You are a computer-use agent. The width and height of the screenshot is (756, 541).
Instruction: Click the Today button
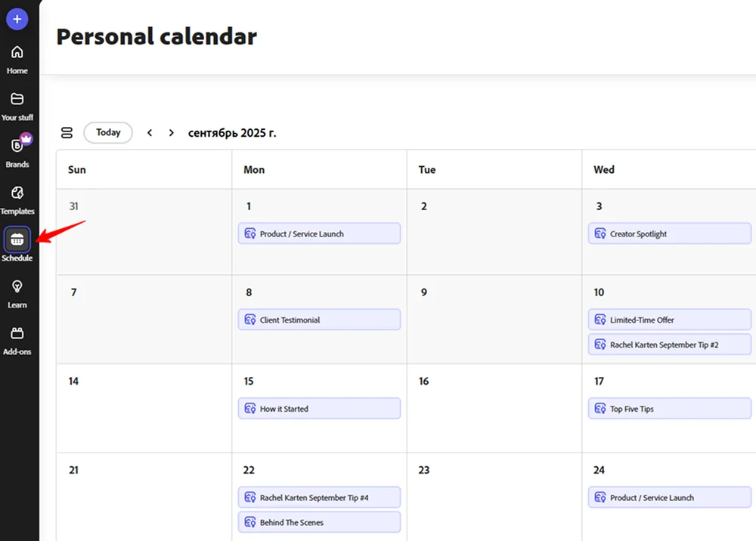coord(108,133)
